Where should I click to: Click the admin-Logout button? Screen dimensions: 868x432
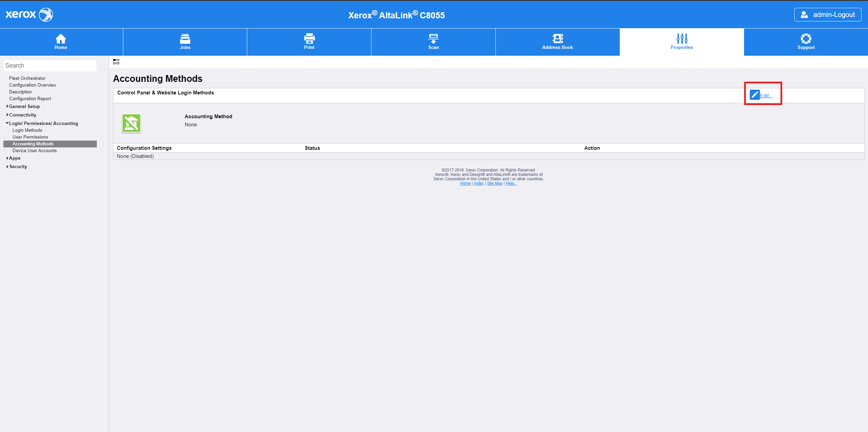pyautogui.click(x=828, y=15)
